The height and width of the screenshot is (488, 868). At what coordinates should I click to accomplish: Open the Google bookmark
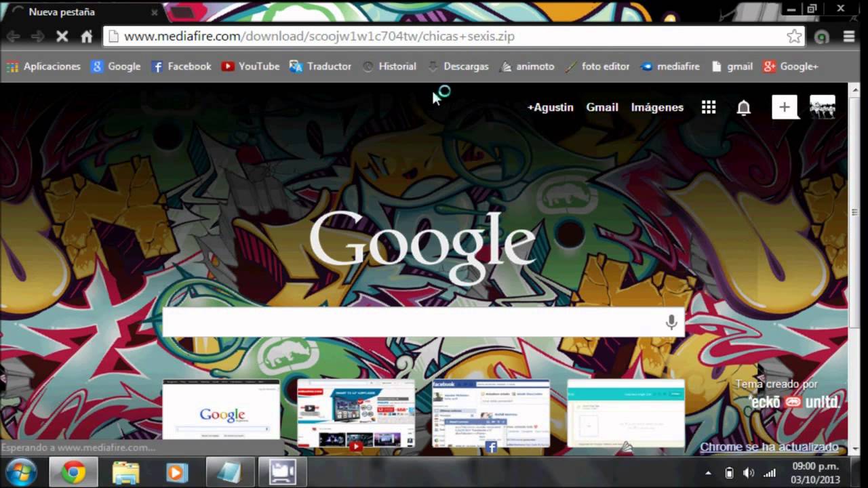click(x=116, y=66)
